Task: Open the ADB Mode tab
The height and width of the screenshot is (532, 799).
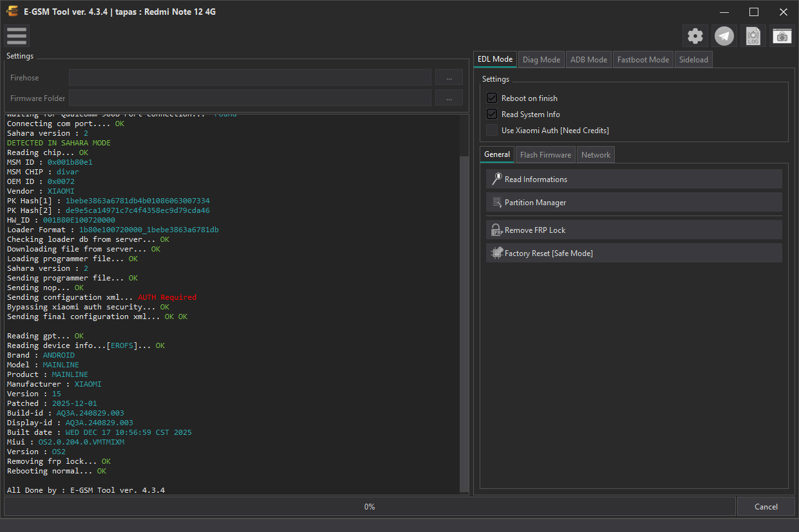Action: point(588,60)
